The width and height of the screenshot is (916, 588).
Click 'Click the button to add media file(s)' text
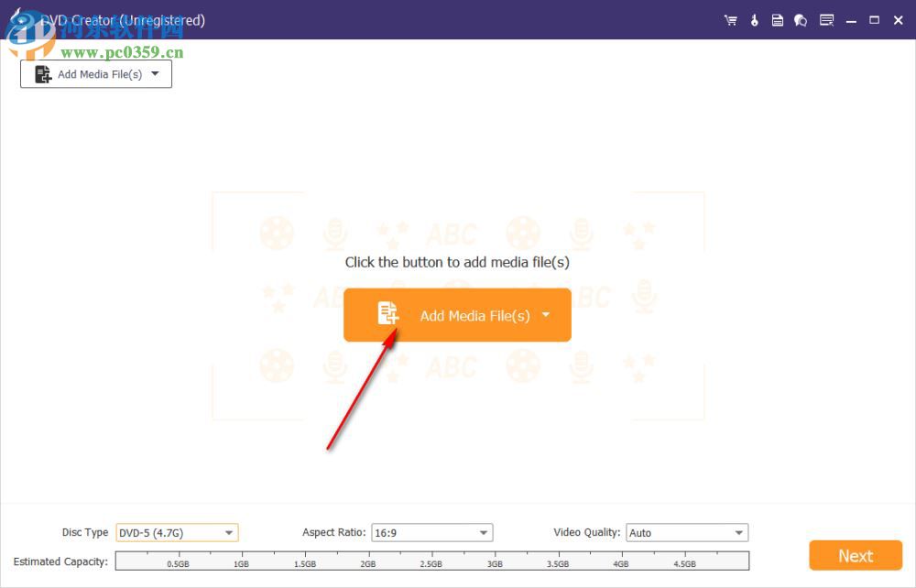coord(457,262)
